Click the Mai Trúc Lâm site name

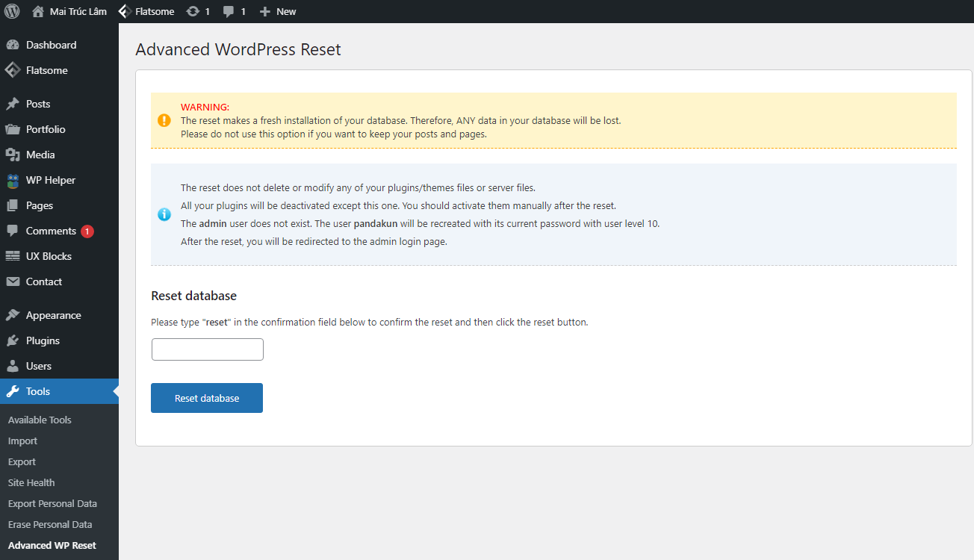(x=78, y=11)
